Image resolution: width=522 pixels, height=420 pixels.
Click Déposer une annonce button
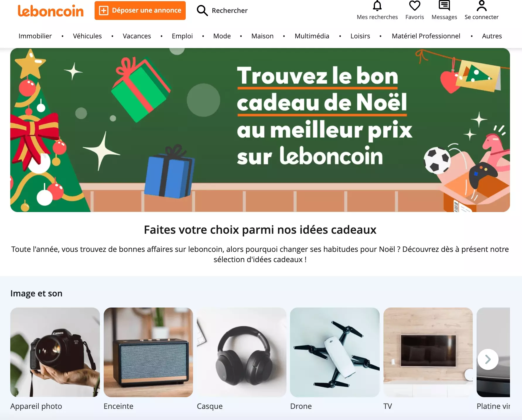[140, 11]
